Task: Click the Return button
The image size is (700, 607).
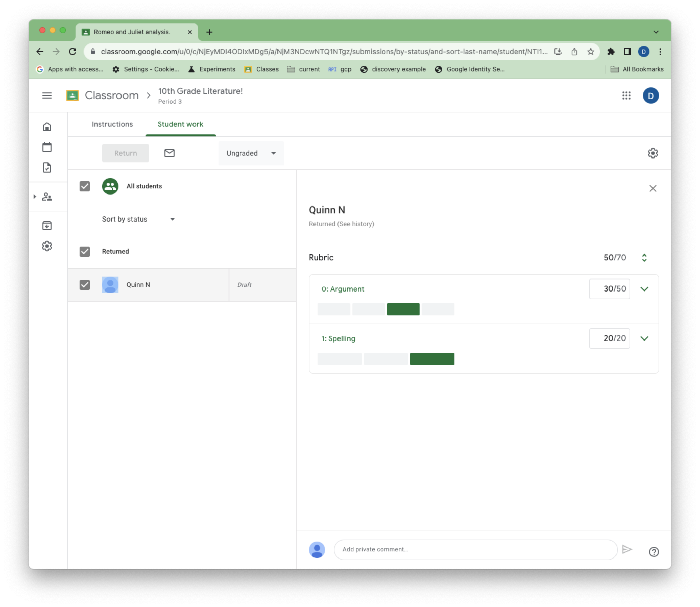Action: tap(126, 153)
